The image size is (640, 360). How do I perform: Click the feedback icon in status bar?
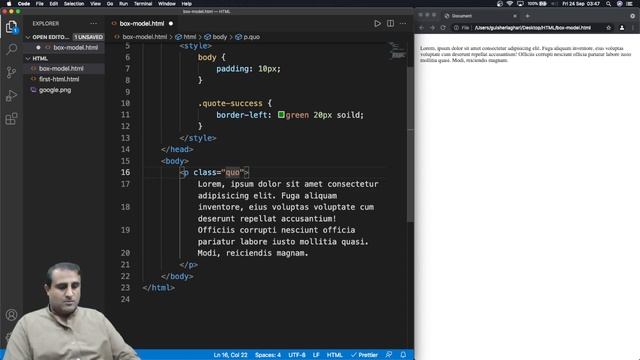point(389,355)
